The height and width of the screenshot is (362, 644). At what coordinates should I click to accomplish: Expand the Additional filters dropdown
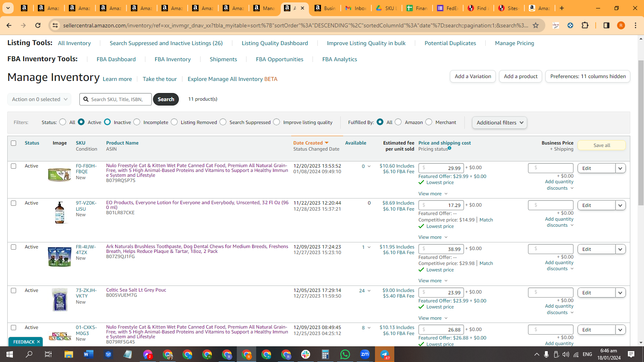[x=499, y=122]
